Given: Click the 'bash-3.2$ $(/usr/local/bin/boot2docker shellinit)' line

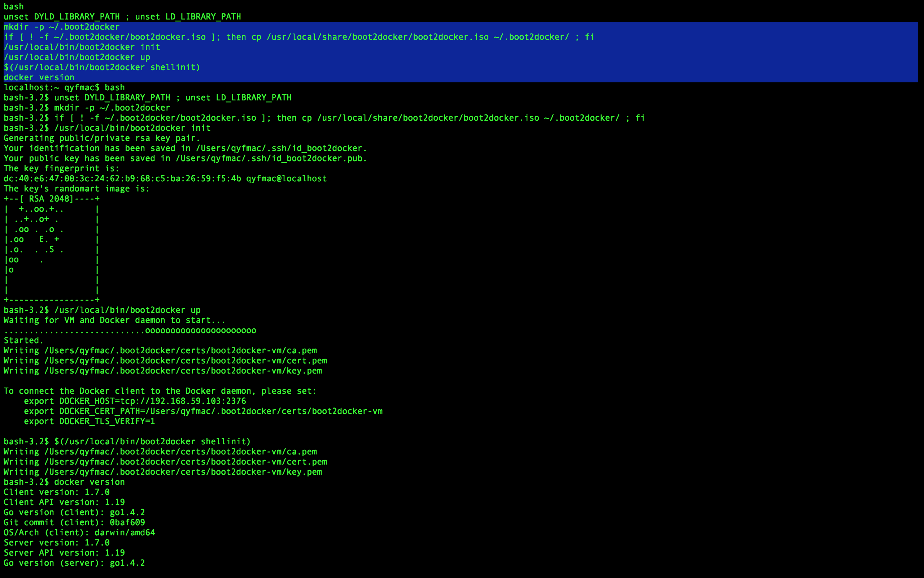Looking at the screenshot, I should 127,441.
